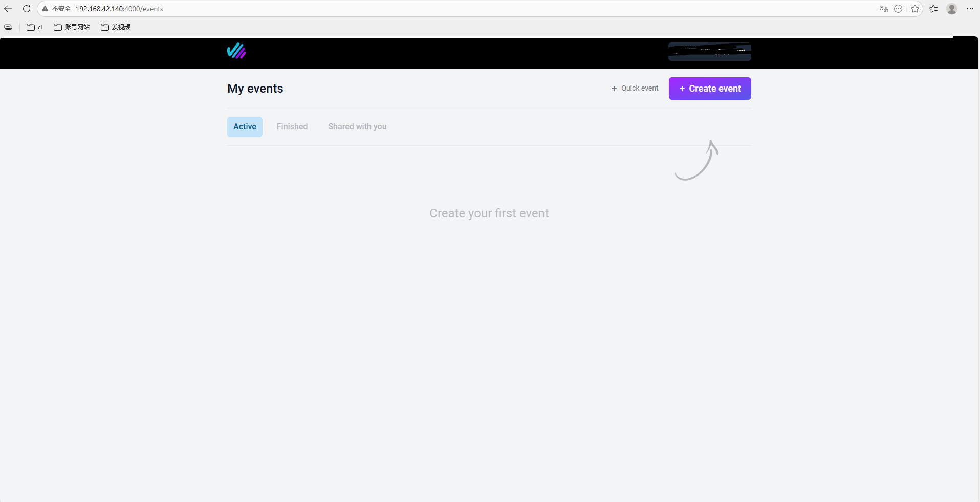Open the browser settings and more menu
The height and width of the screenshot is (502, 980).
[970, 9]
